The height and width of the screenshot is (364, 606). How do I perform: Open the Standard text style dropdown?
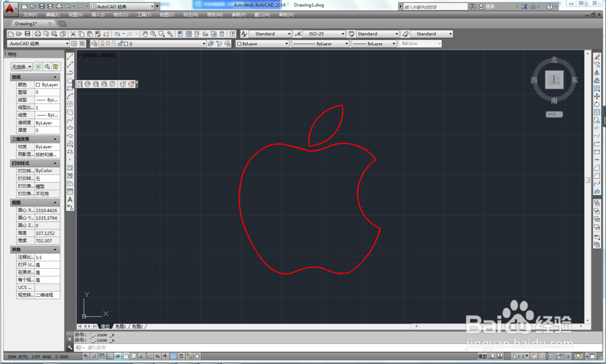[x=270, y=34]
